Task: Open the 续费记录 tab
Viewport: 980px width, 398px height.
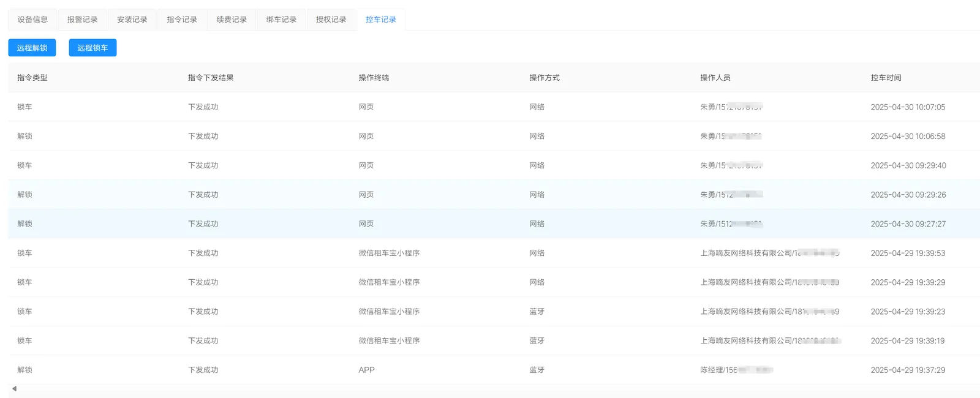Action: click(x=232, y=20)
